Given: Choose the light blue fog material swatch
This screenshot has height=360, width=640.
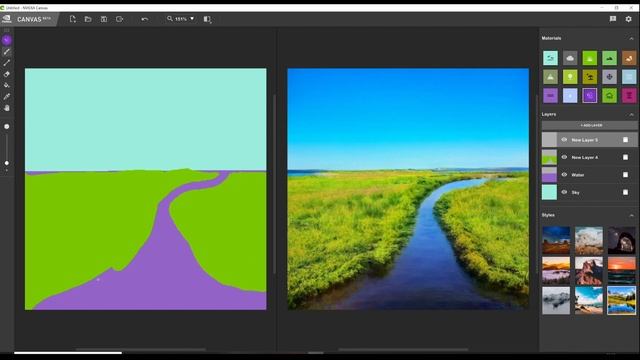Looking at the screenshot, I should 629,77.
